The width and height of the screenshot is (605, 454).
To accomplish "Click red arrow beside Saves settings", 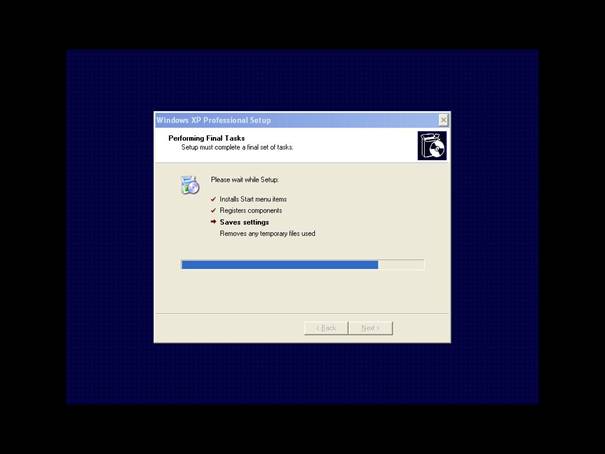I will [x=213, y=222].
